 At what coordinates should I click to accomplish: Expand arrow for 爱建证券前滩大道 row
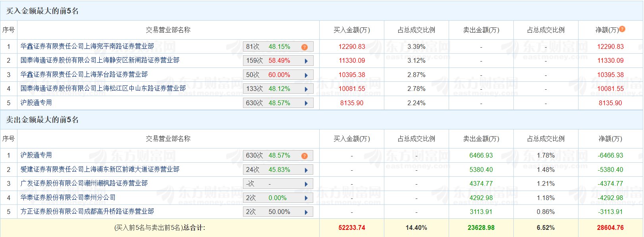click(306, 170)
